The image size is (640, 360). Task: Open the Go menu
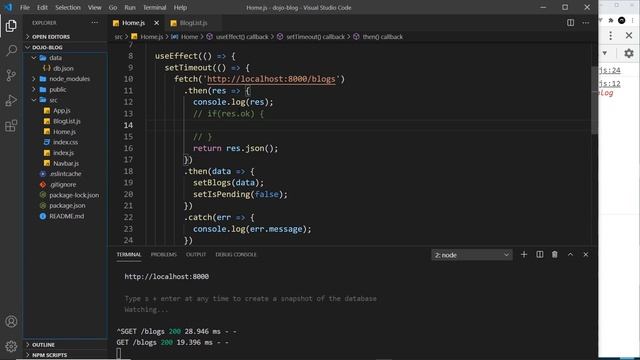(113, 7)
